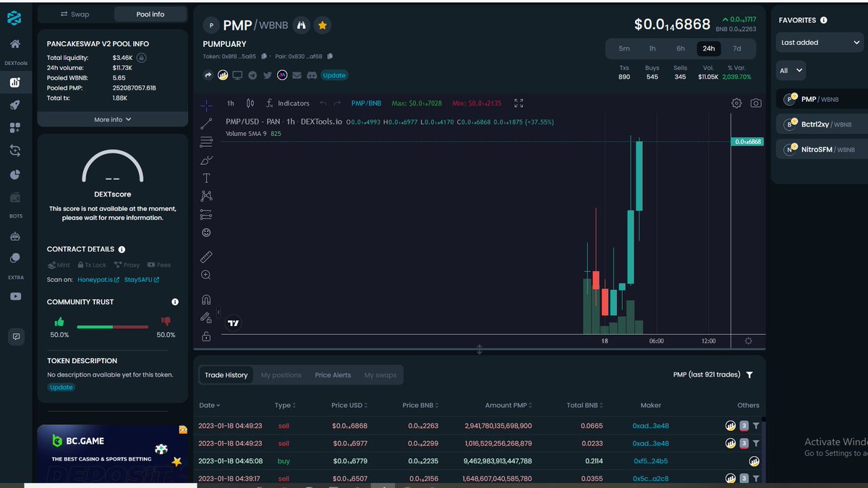Sort trade history by Date column
The width and height of the screenshot is (868, 488).
210,406
